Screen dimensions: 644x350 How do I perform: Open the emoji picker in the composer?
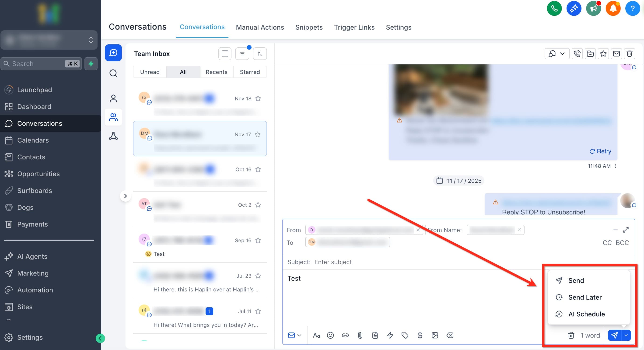[330, 335]
